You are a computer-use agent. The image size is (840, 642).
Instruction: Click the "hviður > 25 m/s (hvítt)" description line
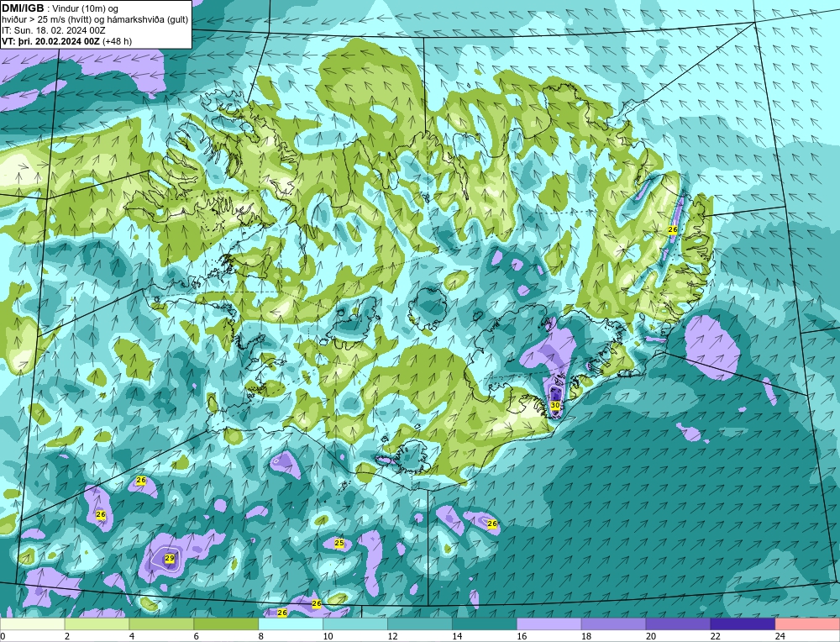[x=96, y=20]
